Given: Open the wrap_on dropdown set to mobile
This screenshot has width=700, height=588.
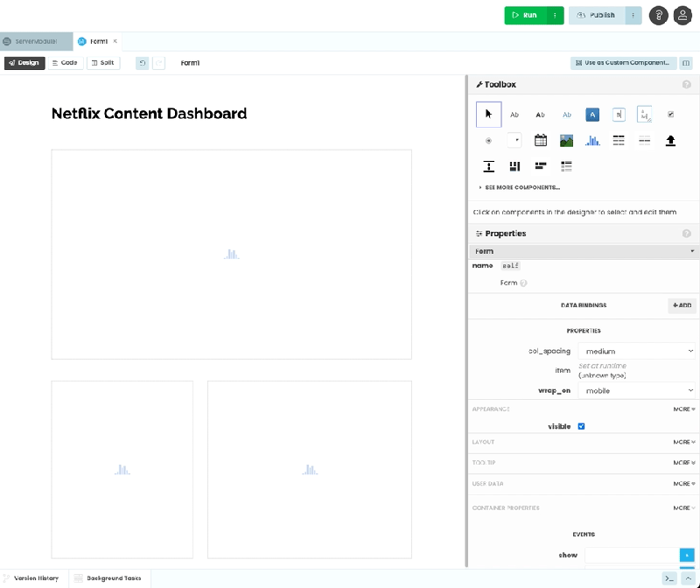Looking at the screenshot, I should (637, 390).
